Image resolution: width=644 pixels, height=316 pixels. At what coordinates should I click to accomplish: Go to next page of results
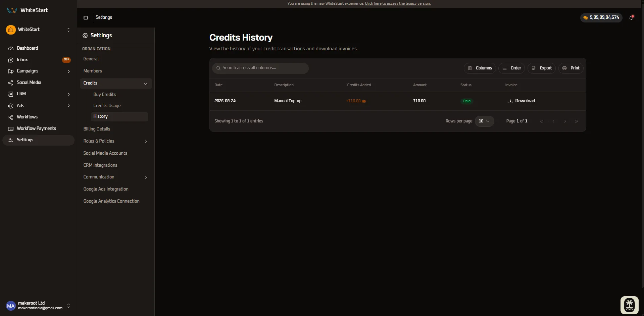click(x=565, y=121)
